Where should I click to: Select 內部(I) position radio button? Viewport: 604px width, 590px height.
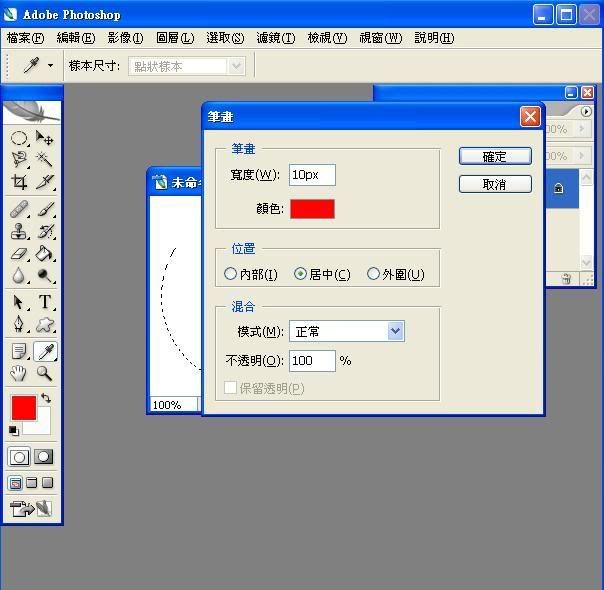click(x=230, y=274)
